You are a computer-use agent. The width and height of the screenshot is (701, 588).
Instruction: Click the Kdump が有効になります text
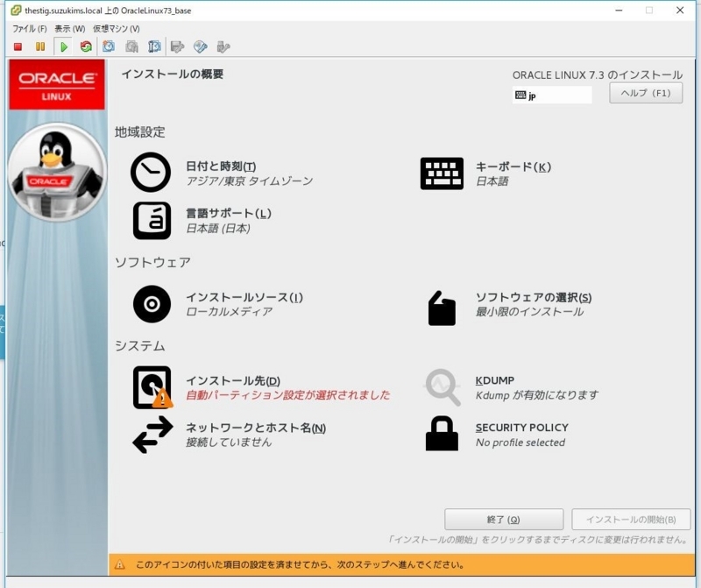536,395
